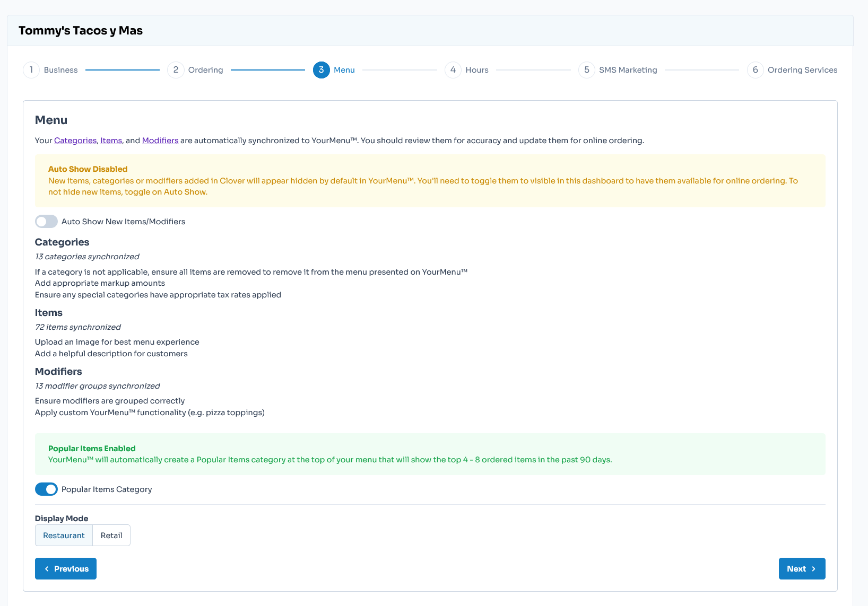The height and width of the screenshot is (606, 868).
Task: Click the Auto Show Disabled notice heading
Action: point(88,169)
